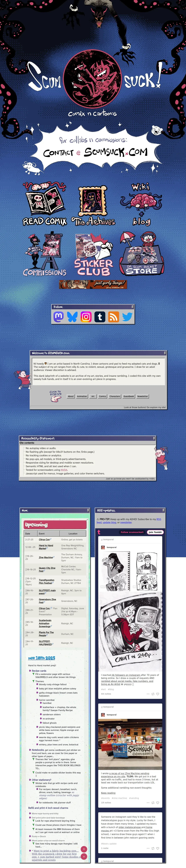Click the Comics button
Viewport: 186px width, 868px height.
103,396
